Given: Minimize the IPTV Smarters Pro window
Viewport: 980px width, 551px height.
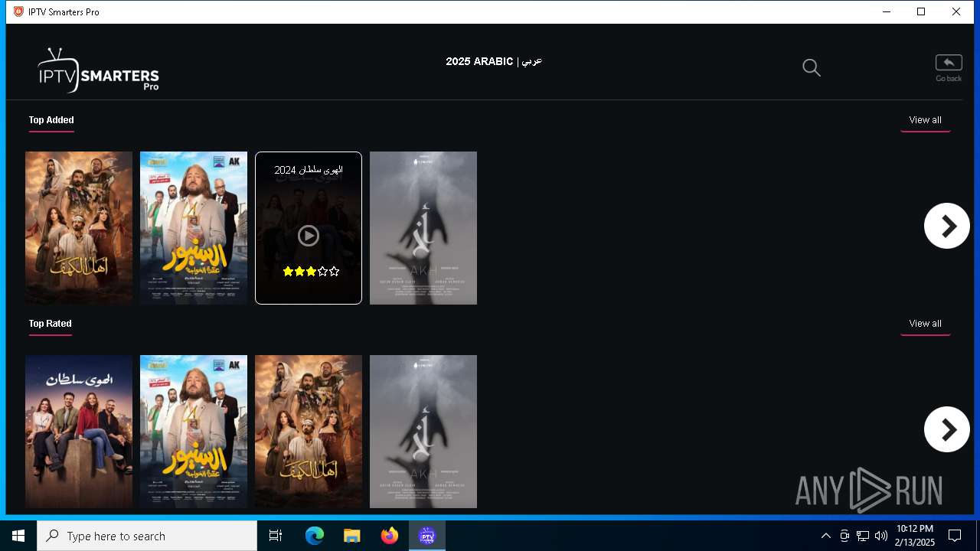Looking at the screenshot, I should coord(887,11).
